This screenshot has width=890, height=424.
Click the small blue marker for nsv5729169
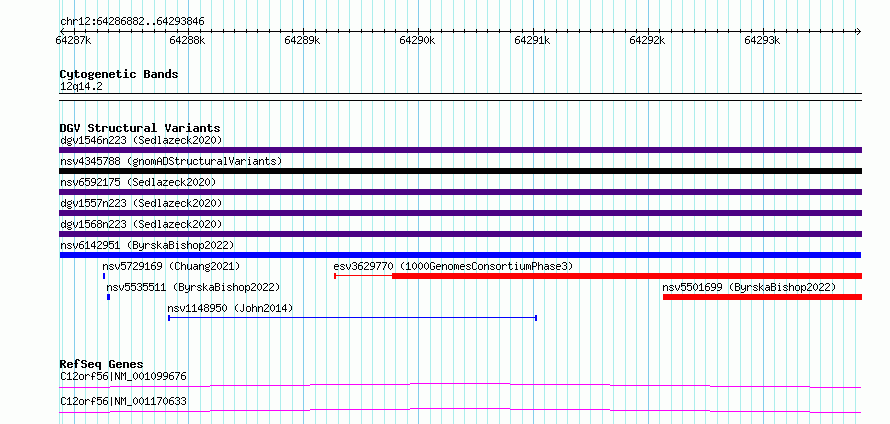pyautogui.click(x=104, y=276)
